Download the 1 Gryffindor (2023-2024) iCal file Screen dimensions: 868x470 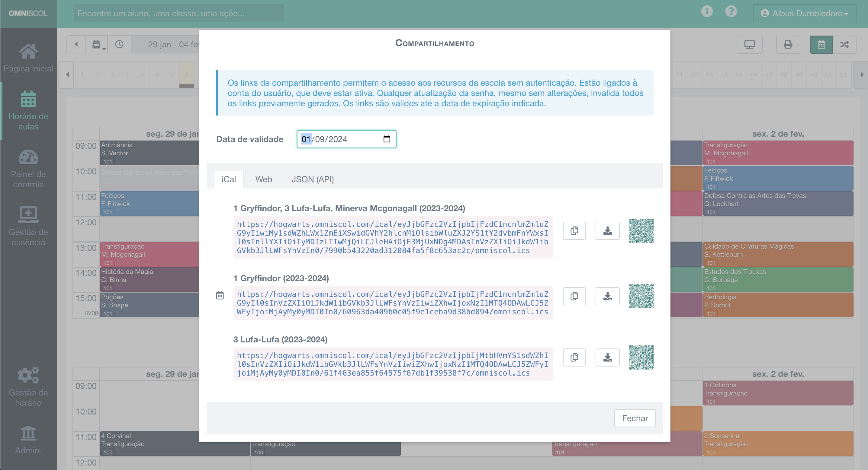pos(608,296)
